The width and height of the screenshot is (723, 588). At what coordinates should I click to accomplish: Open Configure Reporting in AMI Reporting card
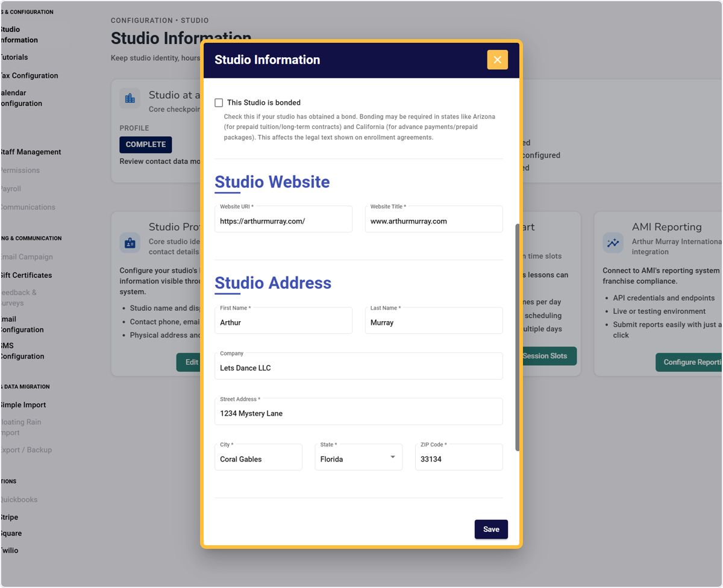[x=689, y=362]
